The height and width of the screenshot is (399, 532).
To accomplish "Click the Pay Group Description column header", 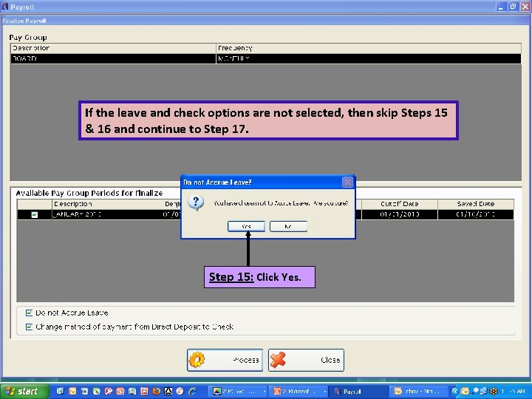I will tap(113, 48).
